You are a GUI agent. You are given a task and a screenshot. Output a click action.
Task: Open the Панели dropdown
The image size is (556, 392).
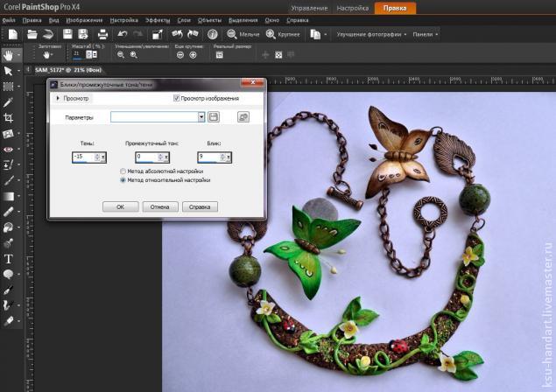426,34
